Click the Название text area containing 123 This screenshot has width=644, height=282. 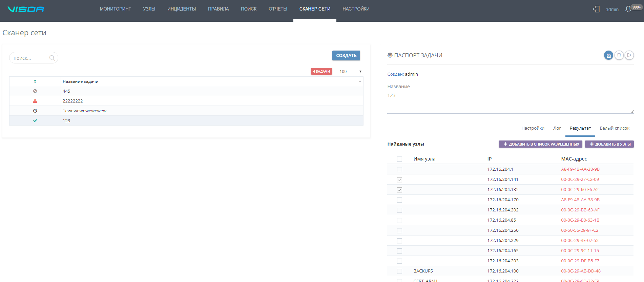[x=510, y=102]
